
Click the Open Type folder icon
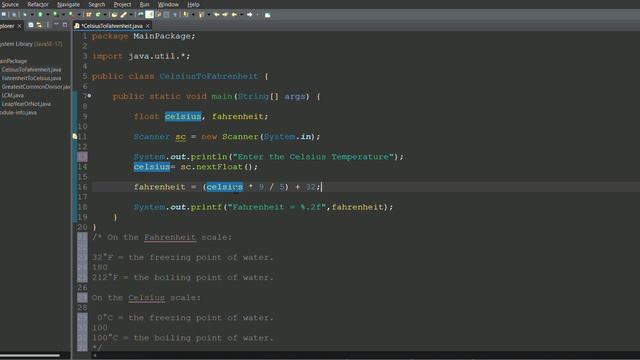(114, 14)
